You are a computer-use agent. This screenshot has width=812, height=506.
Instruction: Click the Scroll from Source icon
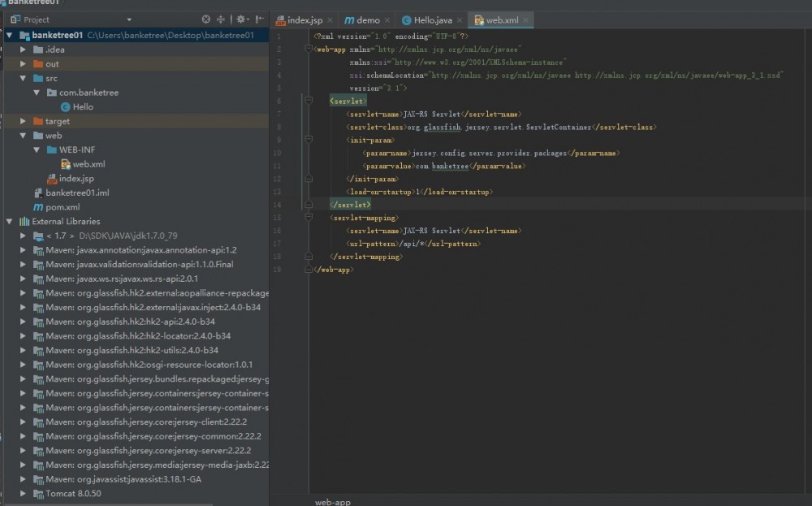click(x=205, y=19)
